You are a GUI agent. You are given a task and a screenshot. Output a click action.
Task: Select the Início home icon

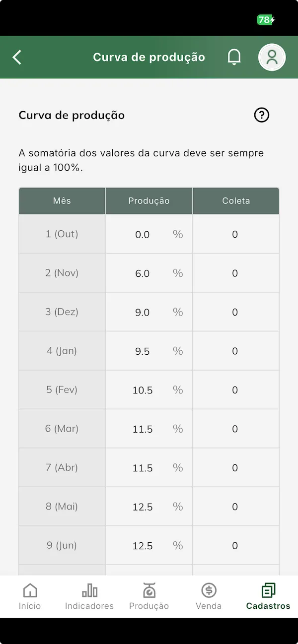(x=30, y=591)
